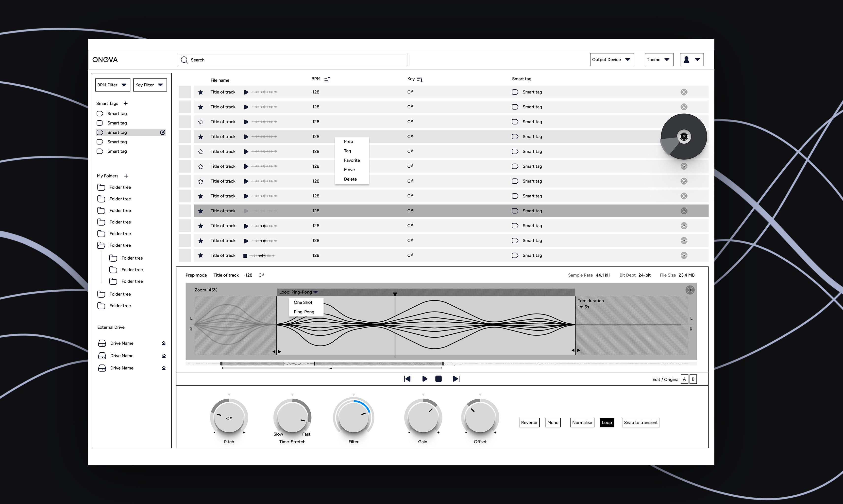Eject the first Drive Name external drive

[164, 343]
